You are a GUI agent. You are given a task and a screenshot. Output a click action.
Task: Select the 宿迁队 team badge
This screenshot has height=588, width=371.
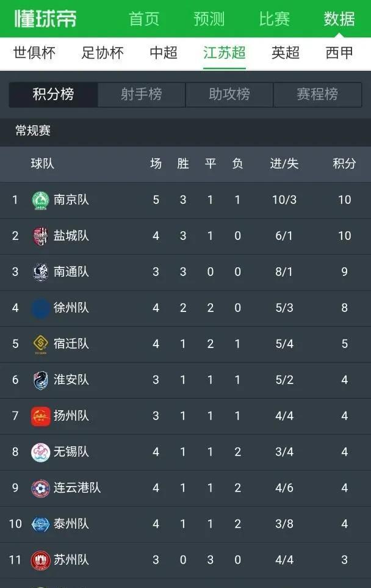41,344
